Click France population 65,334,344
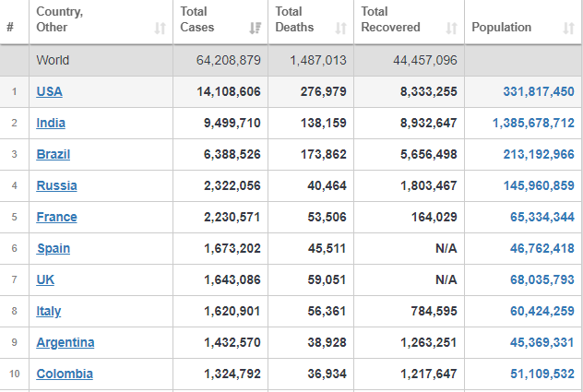The width and height of the screenshot is (583, 392). (x=542, y=217)
